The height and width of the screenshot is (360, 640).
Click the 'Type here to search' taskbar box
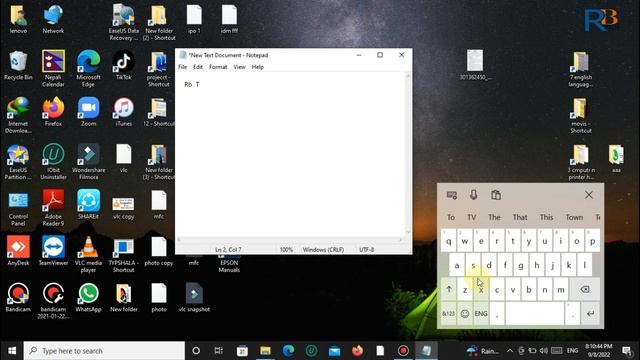104,351
